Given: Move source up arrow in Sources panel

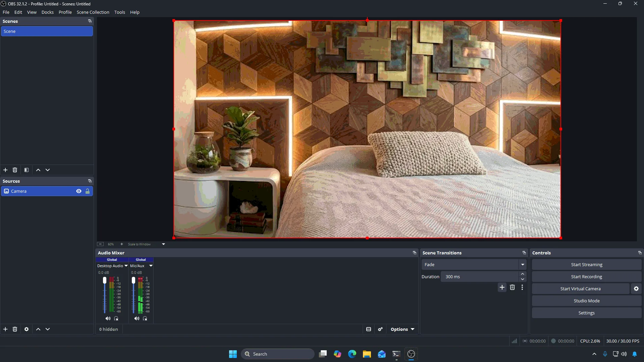Looking at the screenshot, I should [x=38, y=329].
